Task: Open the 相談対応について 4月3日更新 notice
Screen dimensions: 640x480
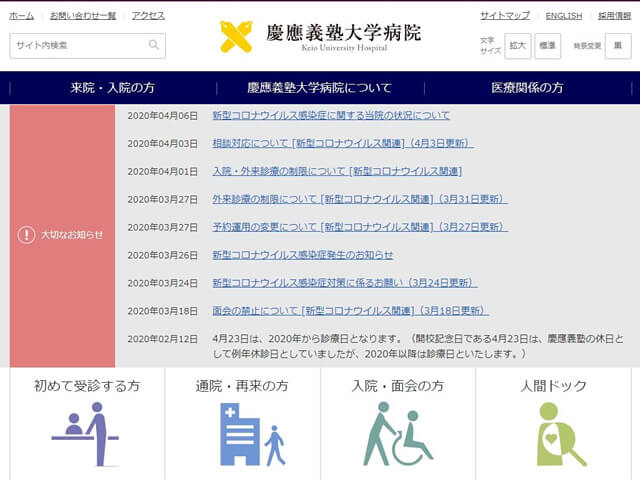Action: (343, 143)
